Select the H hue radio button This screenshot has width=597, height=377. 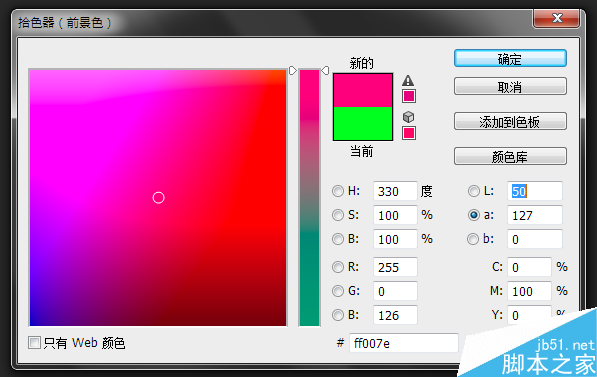click(x=338, y=191)
